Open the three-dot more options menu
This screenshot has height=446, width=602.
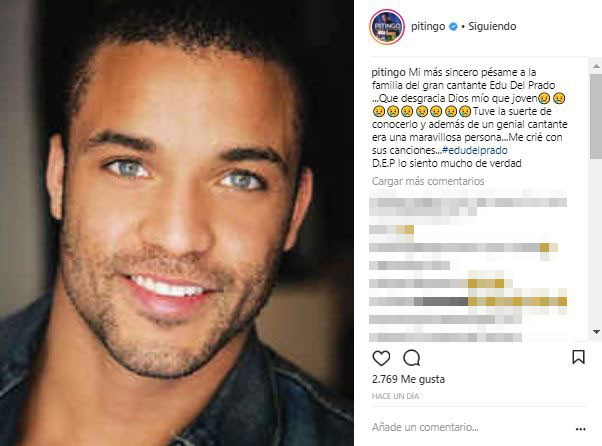[x=580, y=429]
